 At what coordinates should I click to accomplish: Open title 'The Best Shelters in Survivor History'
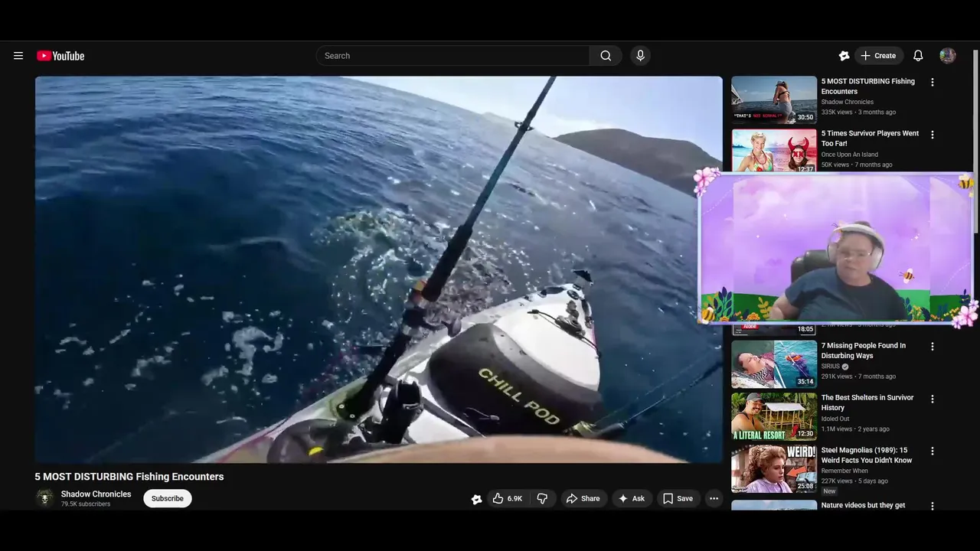tap(867, 403)
